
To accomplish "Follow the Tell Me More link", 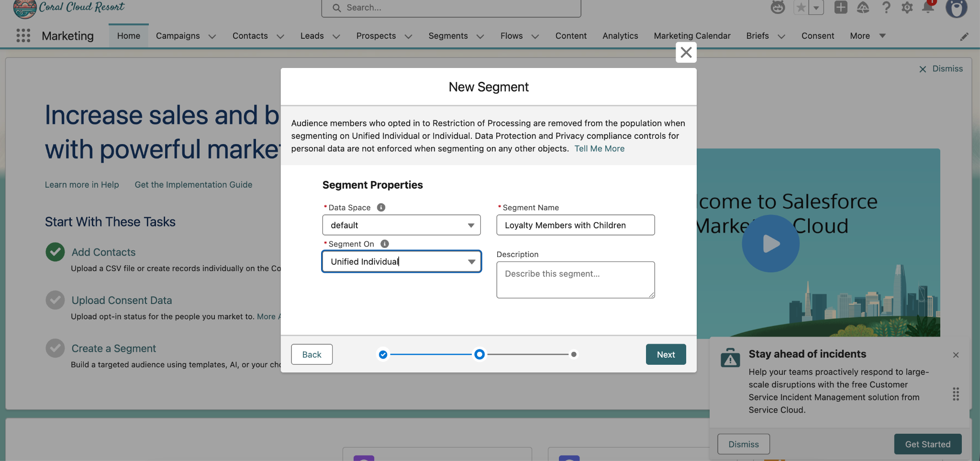I will point(599,148).
